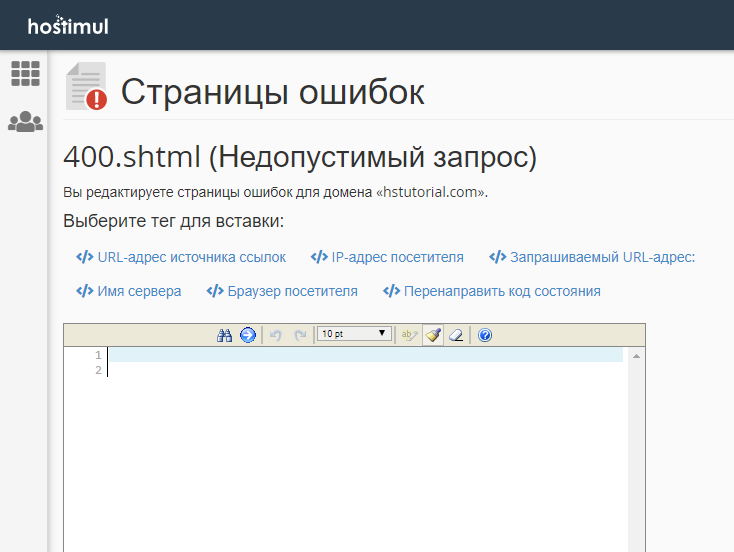The width and height of the screenshot is (734, 552).
Task: Insert 'Перенаправить код состояния' tag
Action: (492, 291)
